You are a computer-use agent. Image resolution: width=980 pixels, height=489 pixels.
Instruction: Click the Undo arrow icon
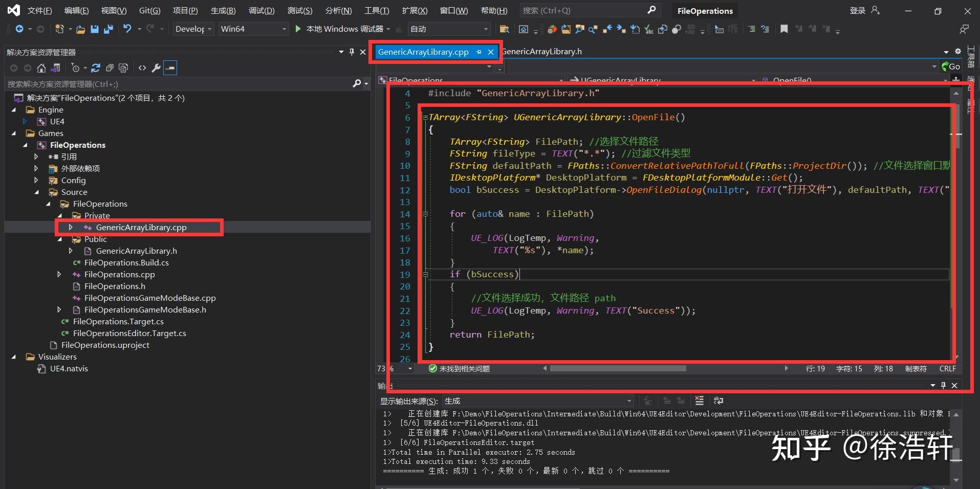tap(127, 29)
